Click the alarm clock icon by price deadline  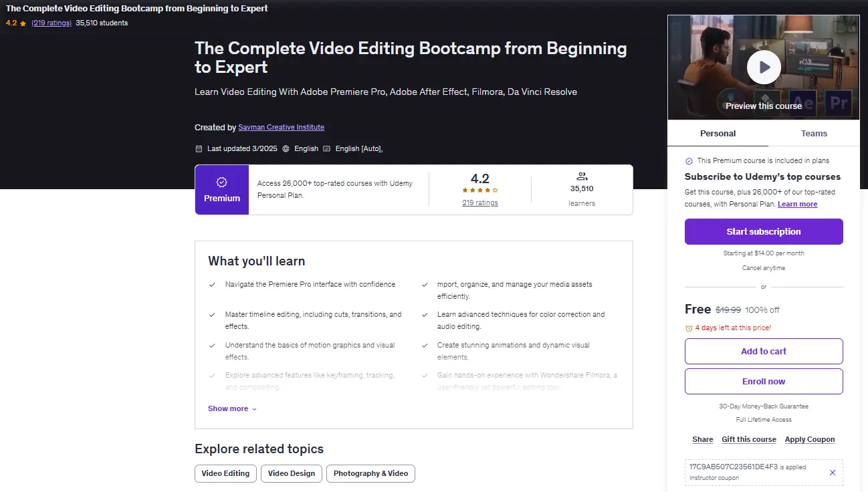[689, 328]
